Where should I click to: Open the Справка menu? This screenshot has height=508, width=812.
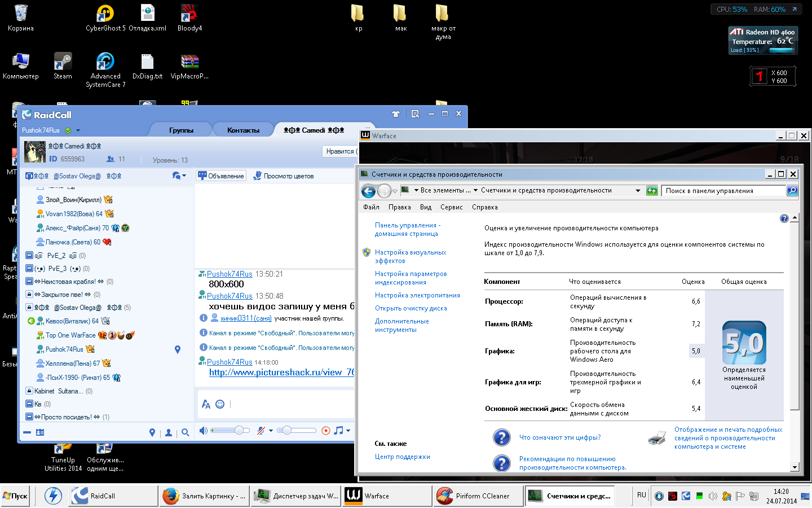pyautogui.click(x=484, y=207)
